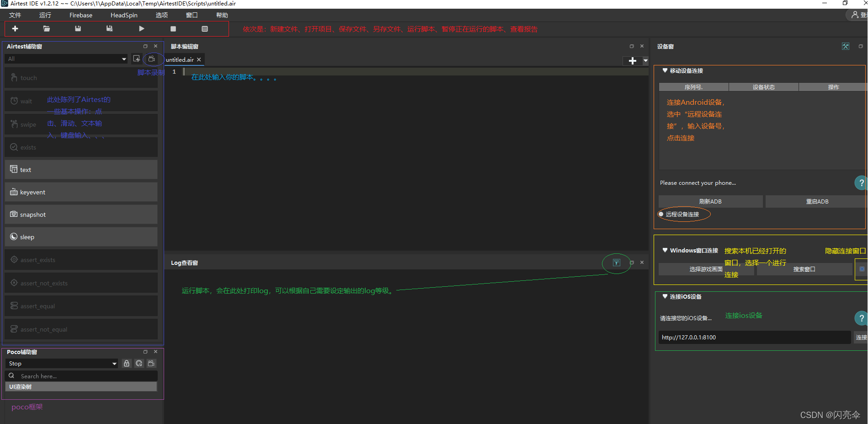
Task: Click the Save As toolbar icon
Action: pyautogui.click(x=110, y=28)
